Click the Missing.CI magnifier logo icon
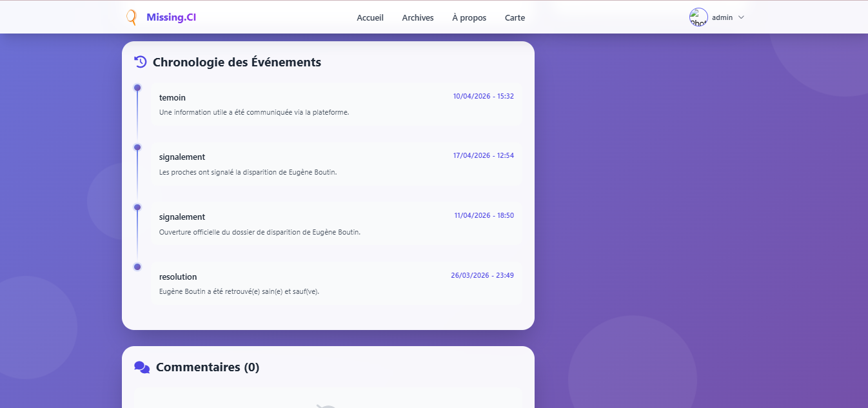 132,17
